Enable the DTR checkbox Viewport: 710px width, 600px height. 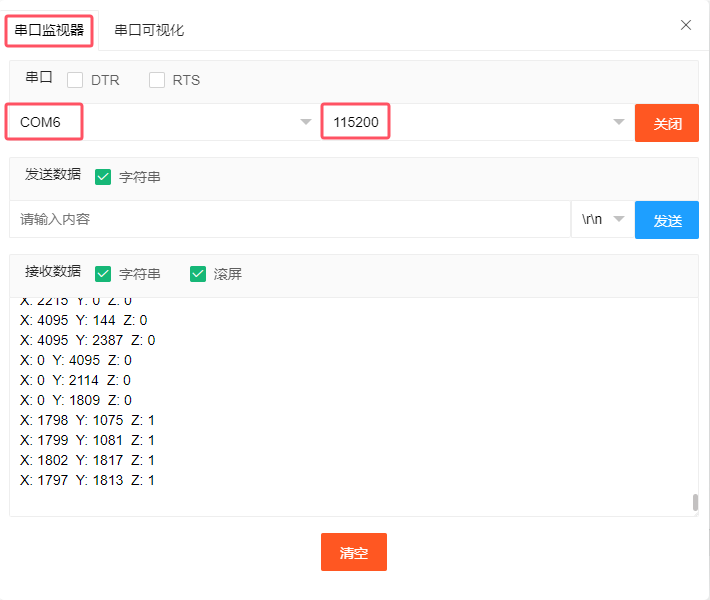coord(75,80)
